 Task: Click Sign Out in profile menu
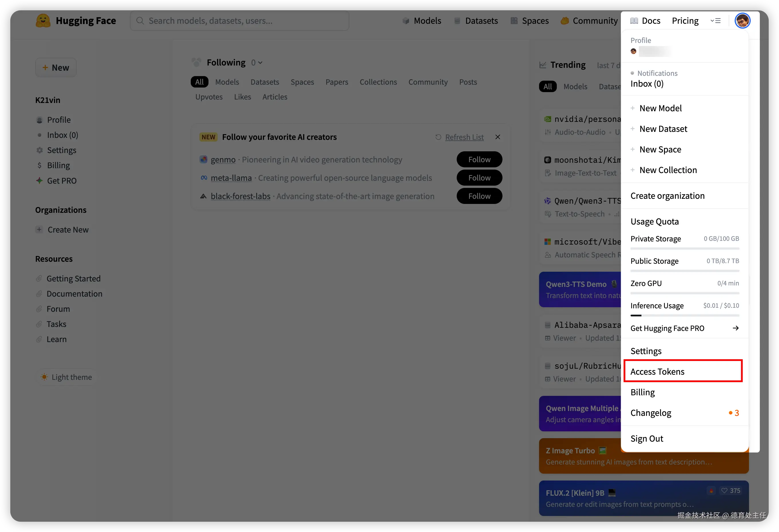[x=647, y=438]
